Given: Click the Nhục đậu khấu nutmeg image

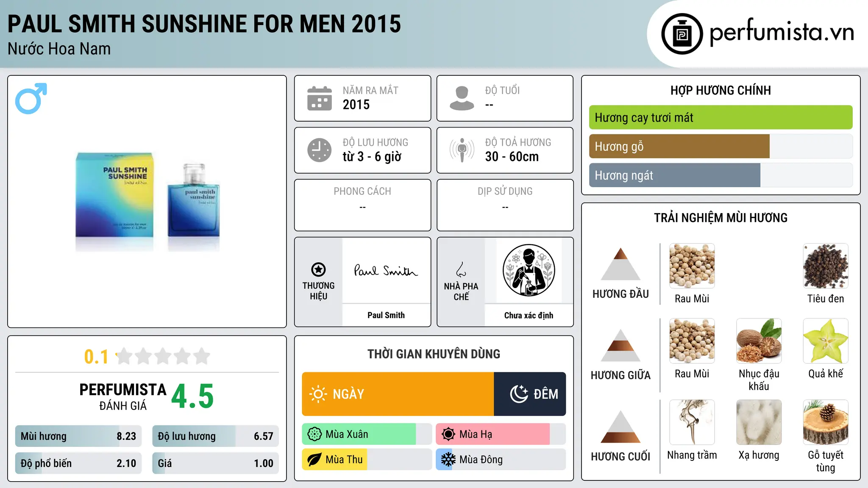Looking at the screenshot, I should click(759, 341).
